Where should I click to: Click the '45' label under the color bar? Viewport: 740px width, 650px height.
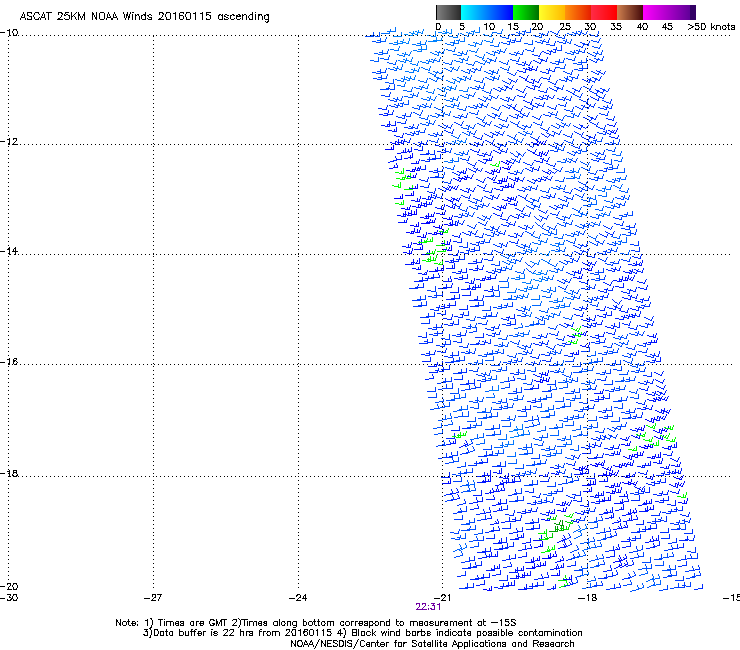tap(667, 27)
